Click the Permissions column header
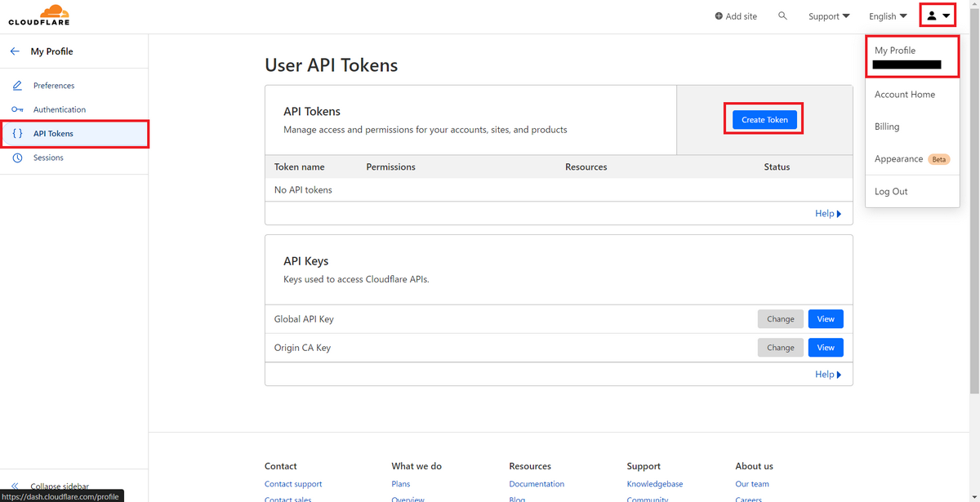Screen dimensions: 980x502 coord(390,167)
